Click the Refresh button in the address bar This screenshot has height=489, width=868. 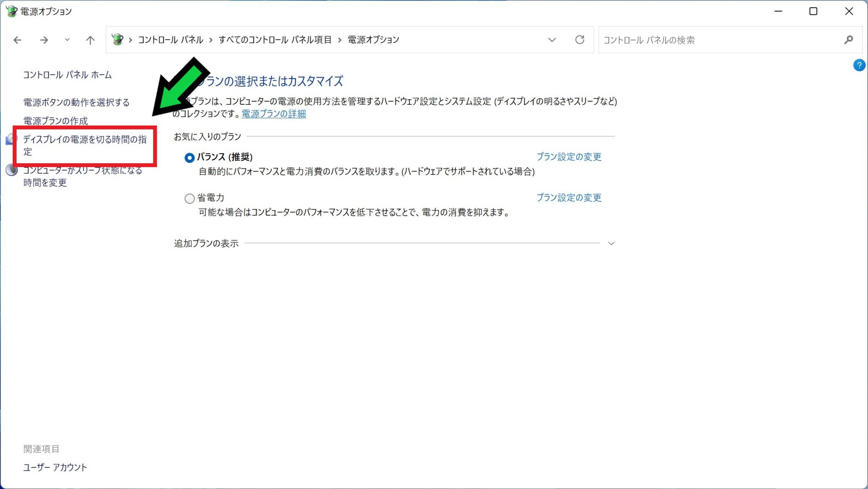[x=579, y=40]
